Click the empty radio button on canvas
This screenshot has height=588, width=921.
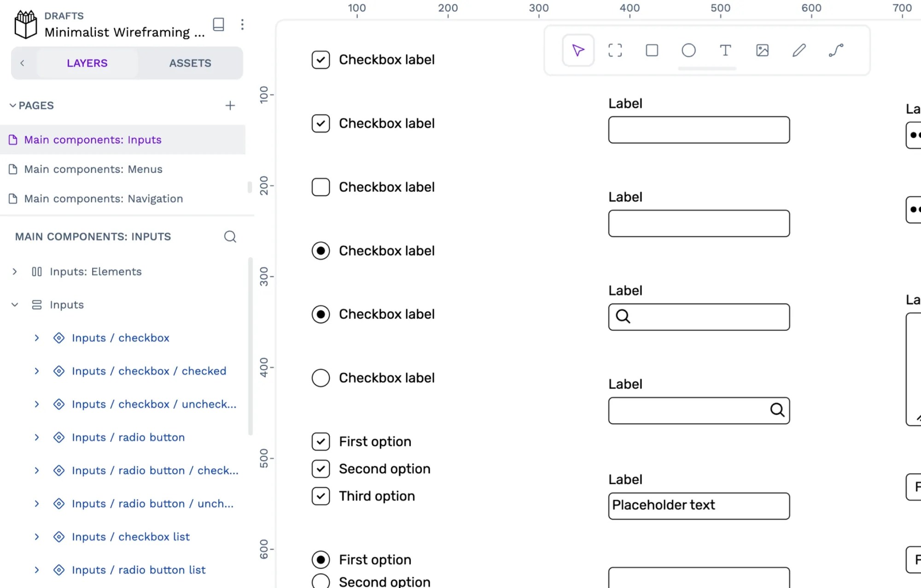[321, 378]
